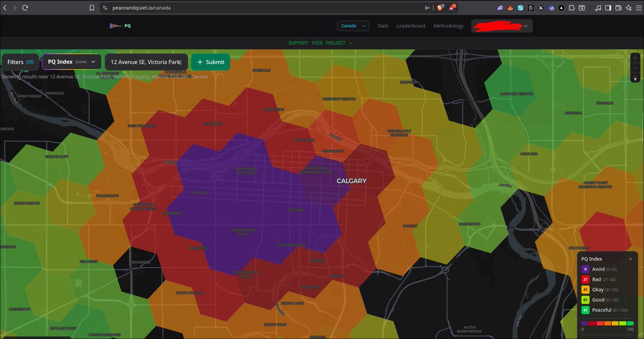Open the Leaderboard page
The height and width of the screenshot is (339, 644).
411,26
